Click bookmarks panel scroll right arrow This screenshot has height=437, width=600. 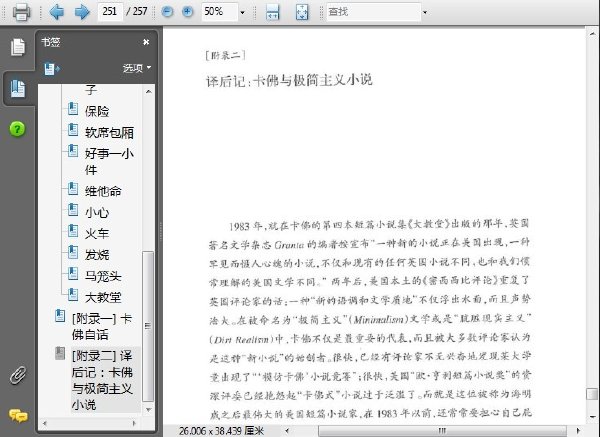point(134,423)
